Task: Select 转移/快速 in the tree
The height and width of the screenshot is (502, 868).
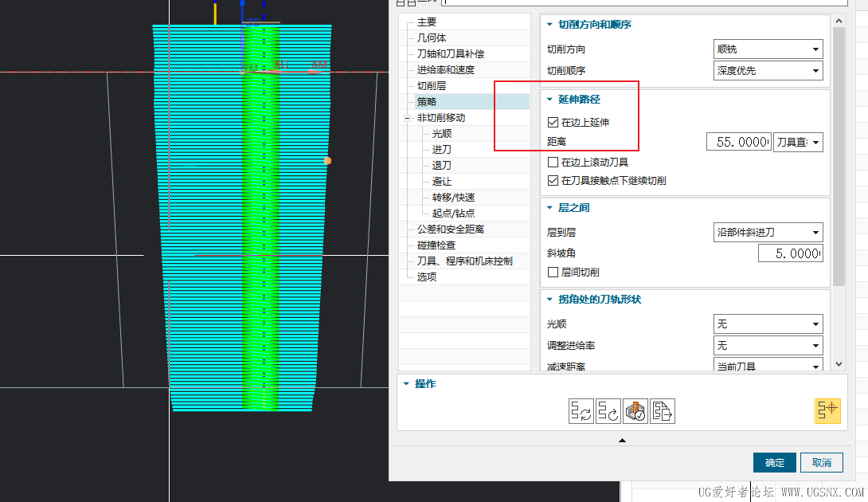Action: [x=453, y=198]
